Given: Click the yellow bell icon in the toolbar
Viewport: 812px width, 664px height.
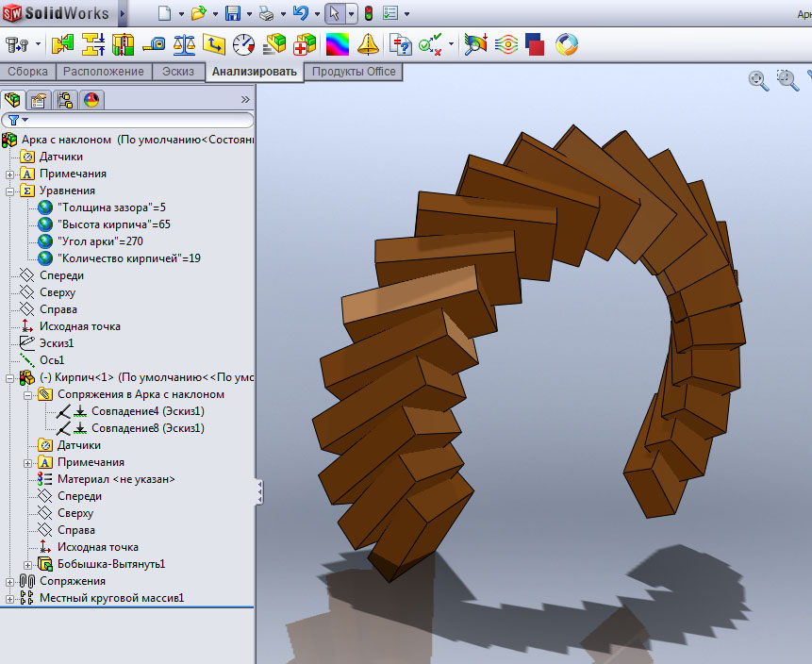Looking at the screenshot, I should (x=367, y=44).
